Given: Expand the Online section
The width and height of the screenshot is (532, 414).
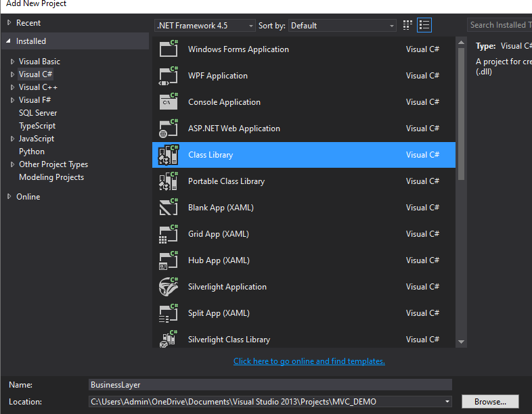Looking at the screenshot, I should click(x=9, y=197).
